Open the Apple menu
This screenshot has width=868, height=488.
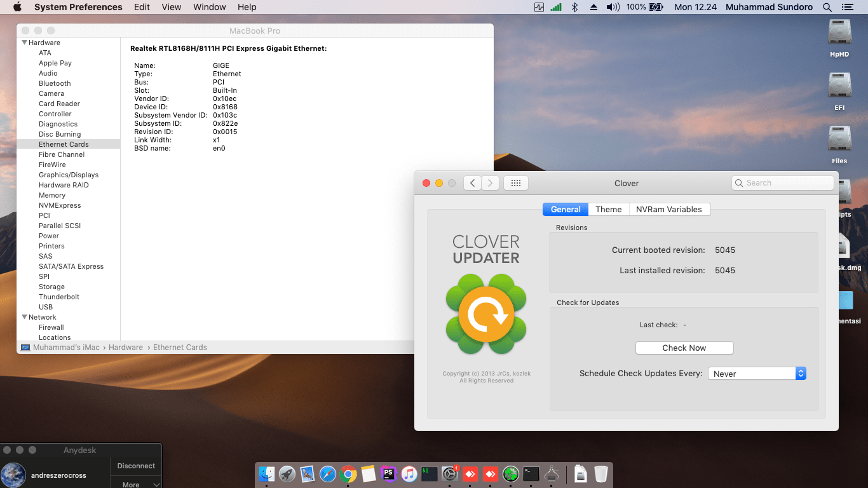tap(17, 7)
